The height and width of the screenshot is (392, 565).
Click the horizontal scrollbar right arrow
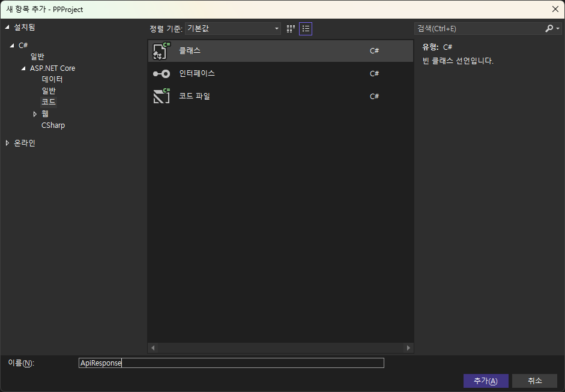[x=408, y=348]
